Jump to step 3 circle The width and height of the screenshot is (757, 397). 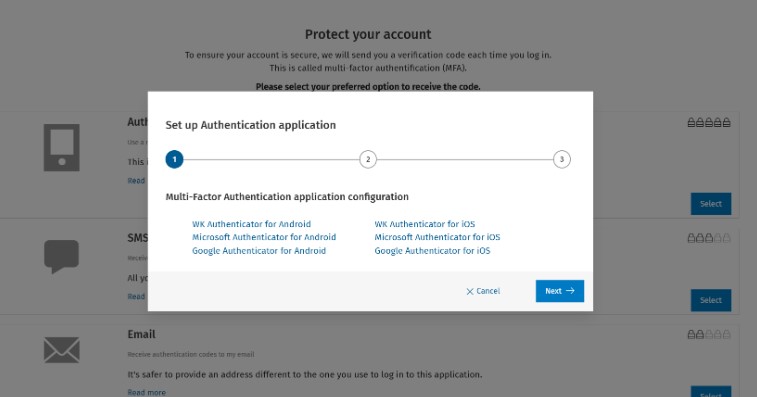coord(561,159)
